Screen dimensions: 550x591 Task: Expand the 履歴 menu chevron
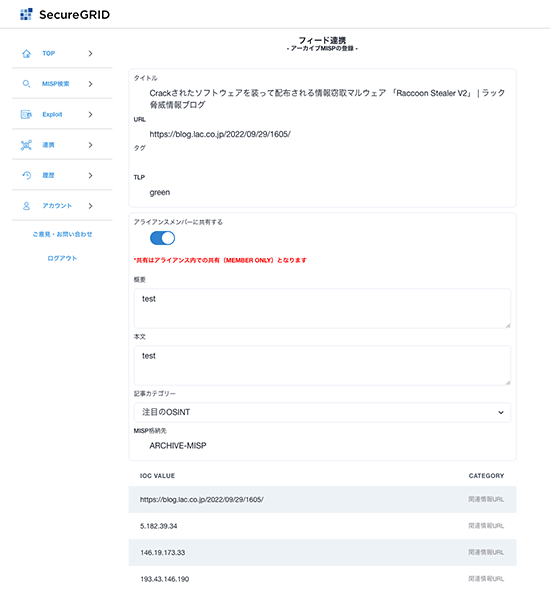click(x=90, y=175)
